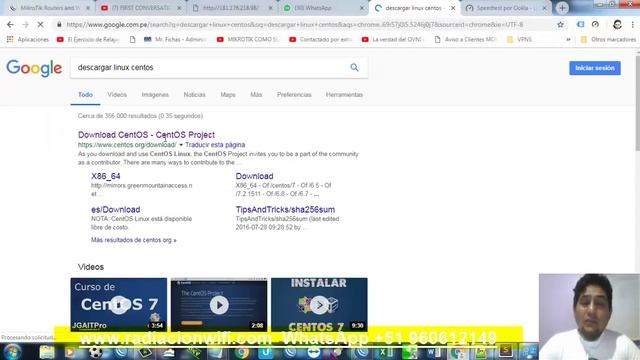Click the Iniciar sesión button
640x360 pixels.
click(x=595, y=68)
